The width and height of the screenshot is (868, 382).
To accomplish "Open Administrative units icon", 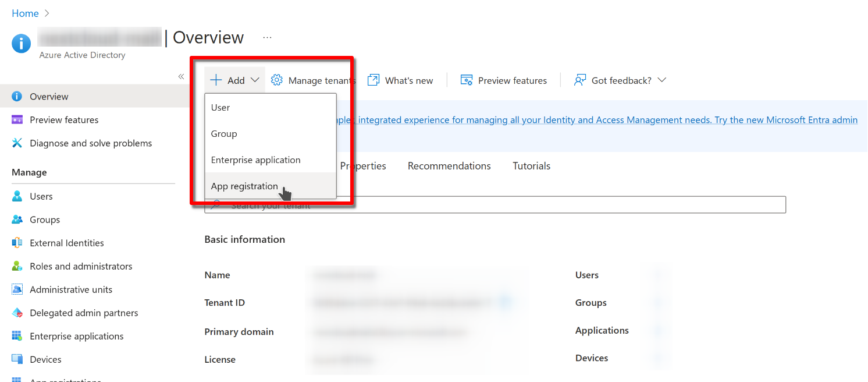I will pyautogui.click(x=17, y=289).
